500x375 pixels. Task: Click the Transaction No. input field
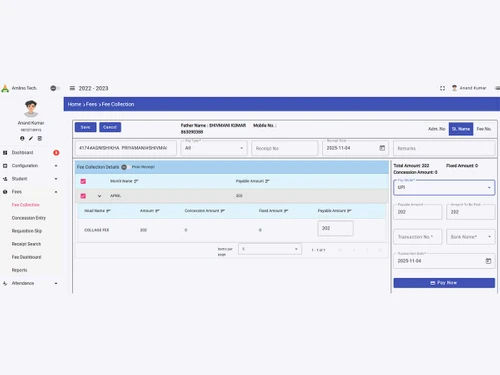[x=418, y=237]
